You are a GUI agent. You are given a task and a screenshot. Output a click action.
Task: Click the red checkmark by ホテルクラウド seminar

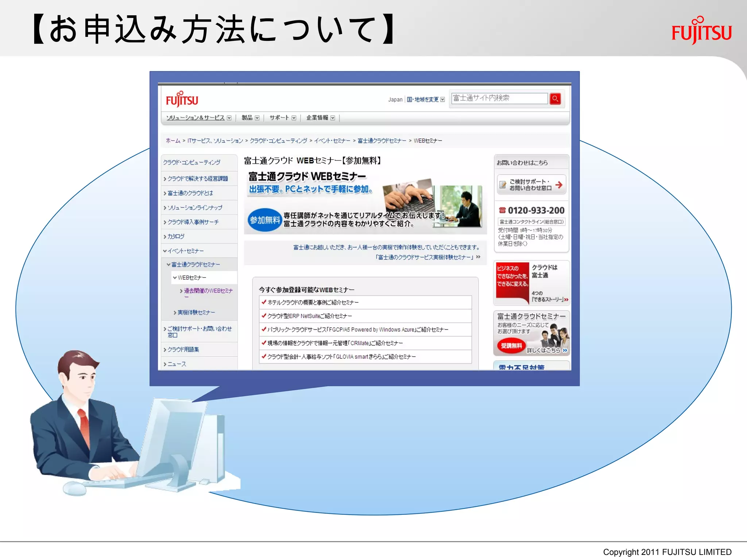264,302
